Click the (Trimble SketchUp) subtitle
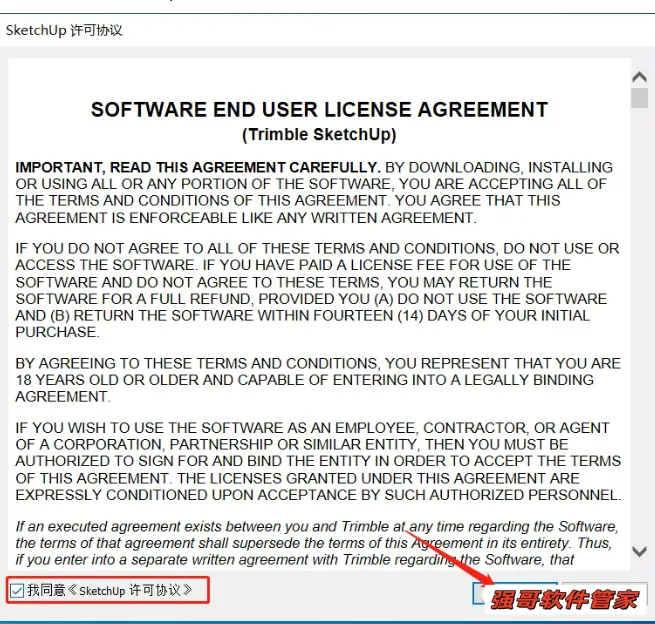Image resolution: width=655 pixels, height=624 pixels. click(319, 135)
